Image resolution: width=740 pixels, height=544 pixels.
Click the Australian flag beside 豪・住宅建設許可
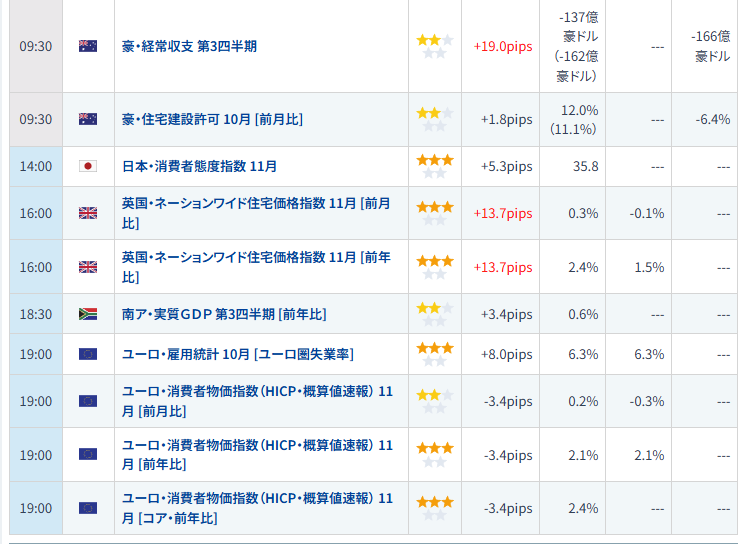coord(88,119)
